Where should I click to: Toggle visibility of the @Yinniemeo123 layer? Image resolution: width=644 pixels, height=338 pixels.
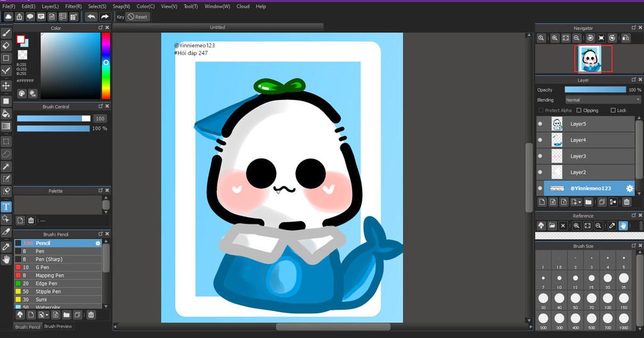[540, 188]
